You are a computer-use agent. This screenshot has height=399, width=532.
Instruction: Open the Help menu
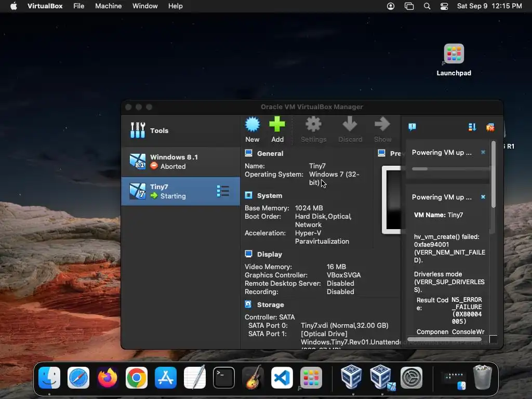coord(176,6)
